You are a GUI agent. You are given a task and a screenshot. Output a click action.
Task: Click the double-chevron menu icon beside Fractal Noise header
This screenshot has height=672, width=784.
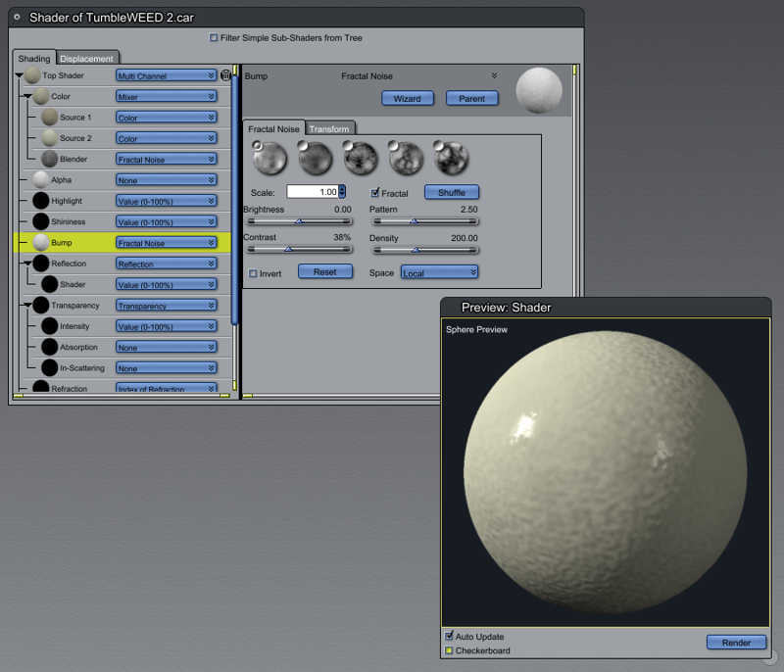coord(494,76)
